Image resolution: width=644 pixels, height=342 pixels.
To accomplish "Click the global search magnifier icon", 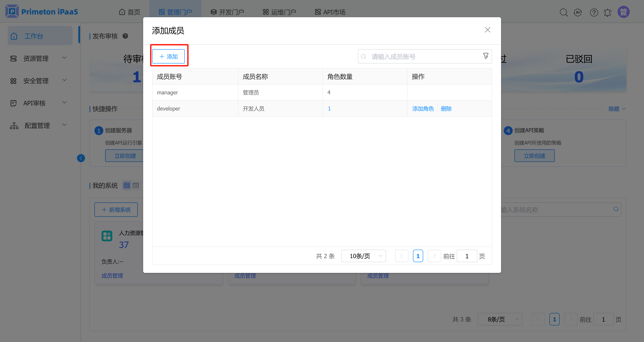I will pos(563,12).
